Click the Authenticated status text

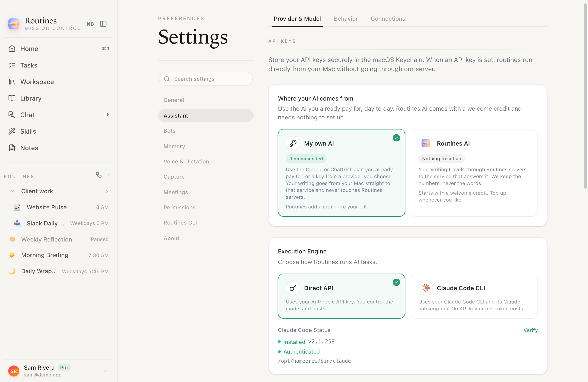[x=301, y=352]
